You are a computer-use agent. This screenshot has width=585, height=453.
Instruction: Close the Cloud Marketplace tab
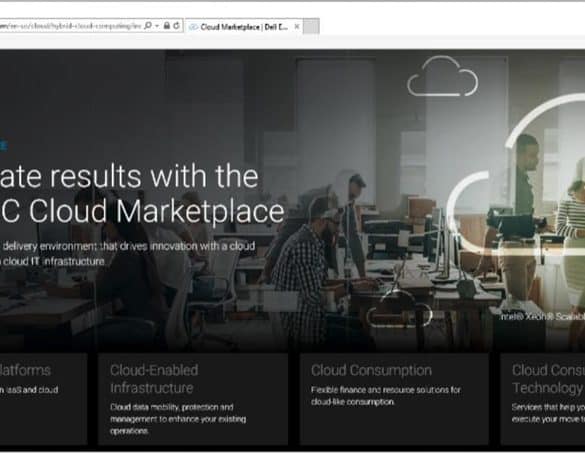point(297,26)
